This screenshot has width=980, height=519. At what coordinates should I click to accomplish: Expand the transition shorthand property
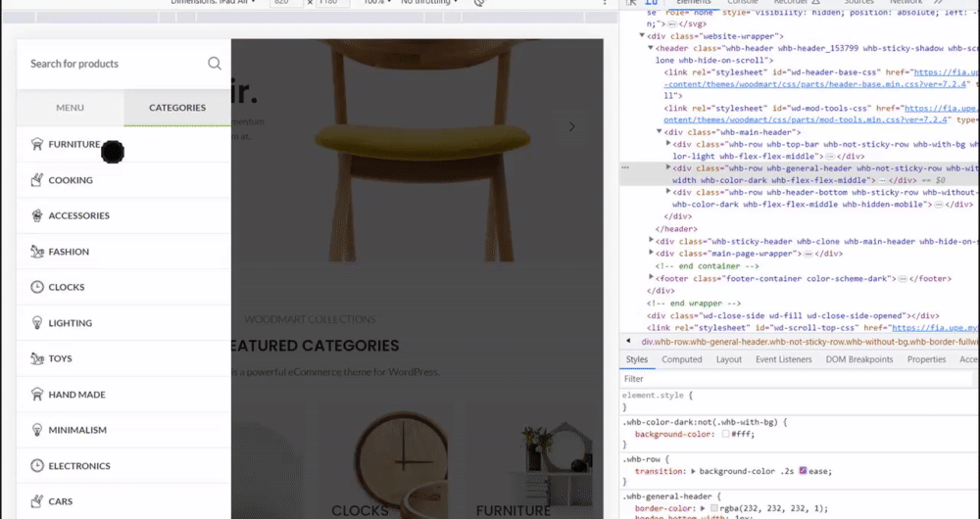[693, 472]
